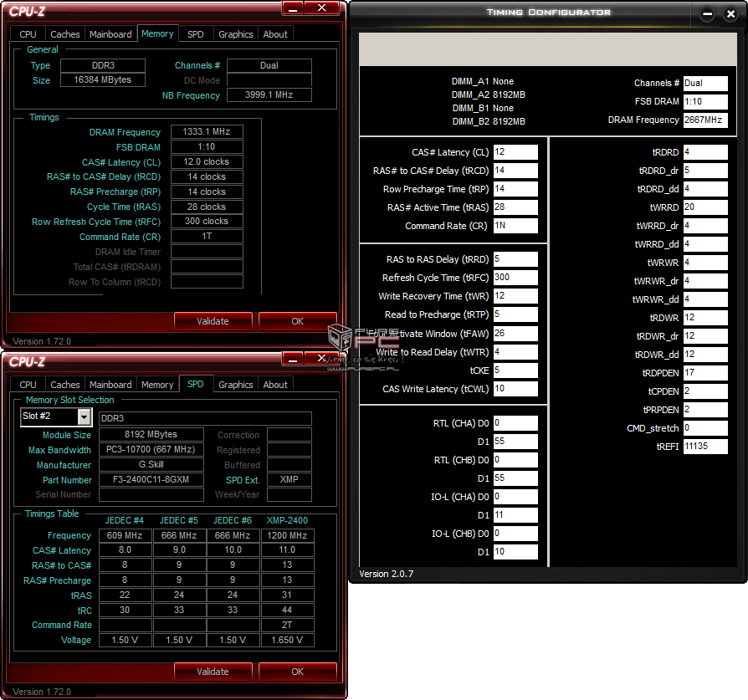The height and width of the screenshot is (700, 748).
Task: Switch to SPD tab in top CPU-Z window
Action: [195, 34]
